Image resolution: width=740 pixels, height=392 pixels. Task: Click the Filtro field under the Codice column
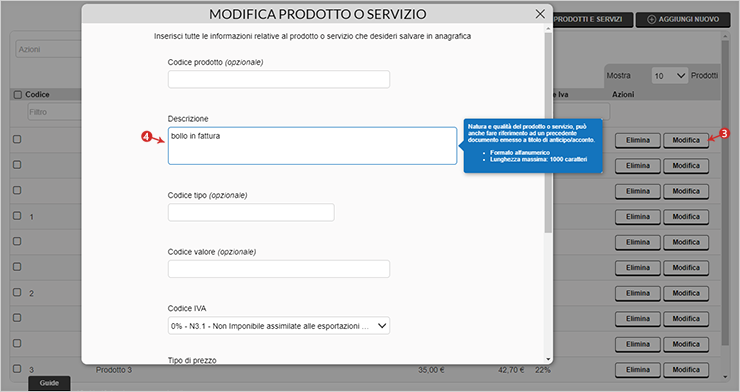pos(54,112)
